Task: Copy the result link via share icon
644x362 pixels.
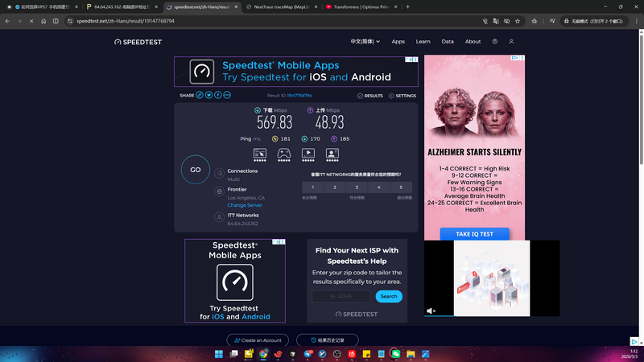Action: coord(200,95)
